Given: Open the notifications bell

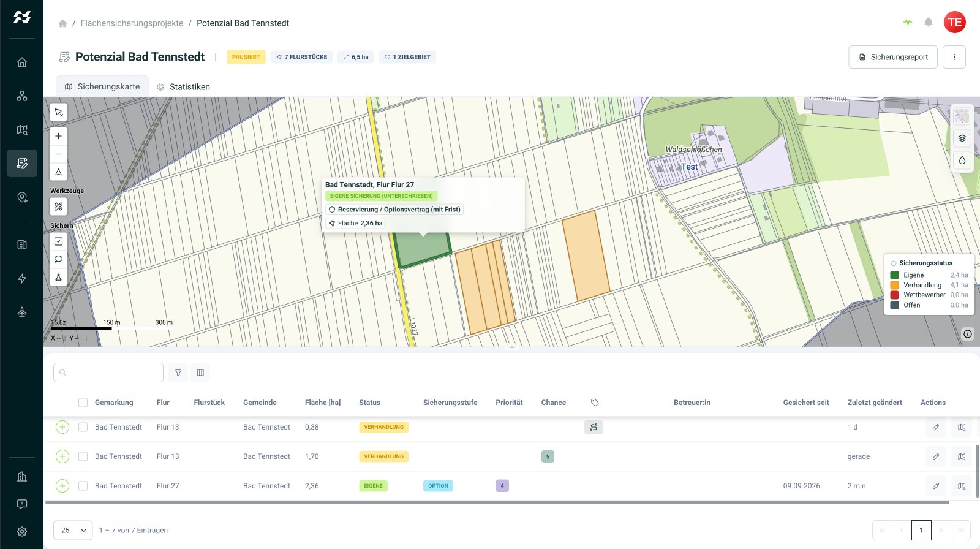Looking at the screenshot, I should click(x=929, y=22).
